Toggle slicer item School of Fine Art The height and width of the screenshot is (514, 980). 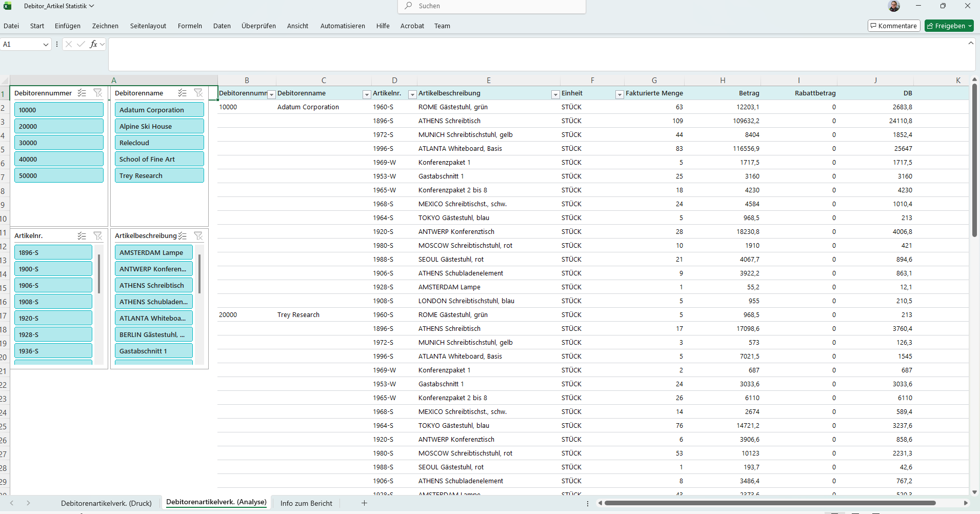(159, 159)
